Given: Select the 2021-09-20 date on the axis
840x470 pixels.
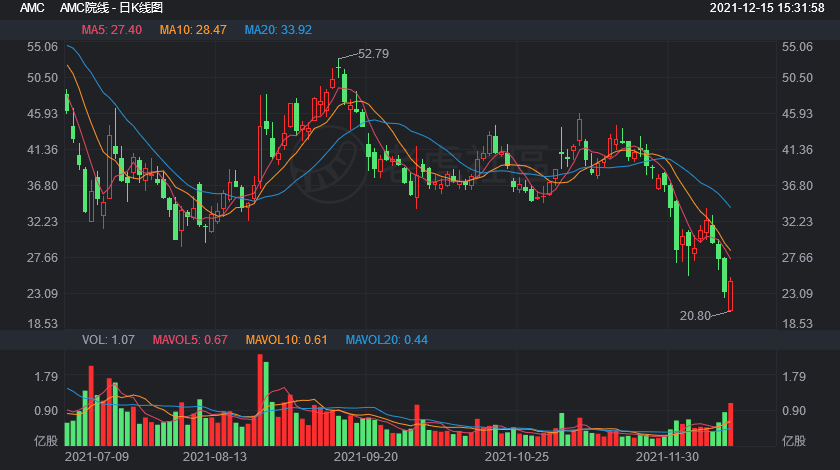Looking at the screenshot, I should [x=365, y=456].
